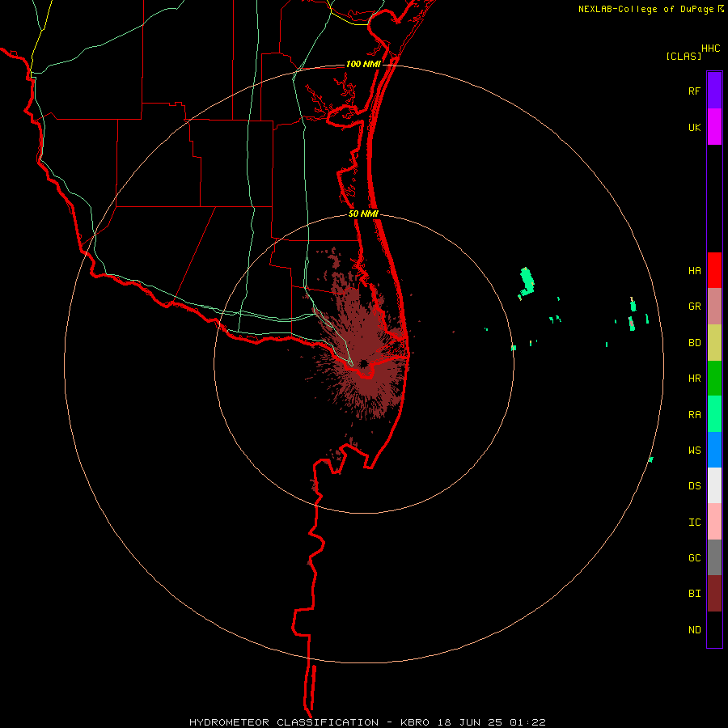Click the 'HR' legend label
The height and width of the screenshot is (728, 728).
694,379
